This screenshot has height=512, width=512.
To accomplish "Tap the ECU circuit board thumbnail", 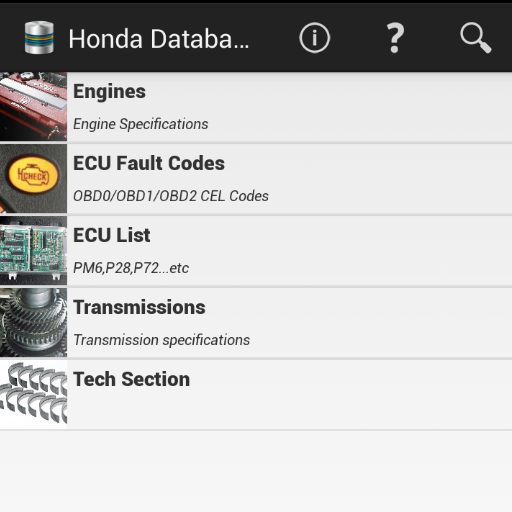I will tap(33, 251).
